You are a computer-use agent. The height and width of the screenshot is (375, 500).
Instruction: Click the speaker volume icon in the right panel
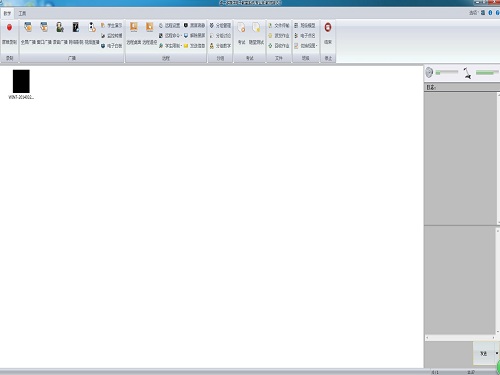[429, 72]
